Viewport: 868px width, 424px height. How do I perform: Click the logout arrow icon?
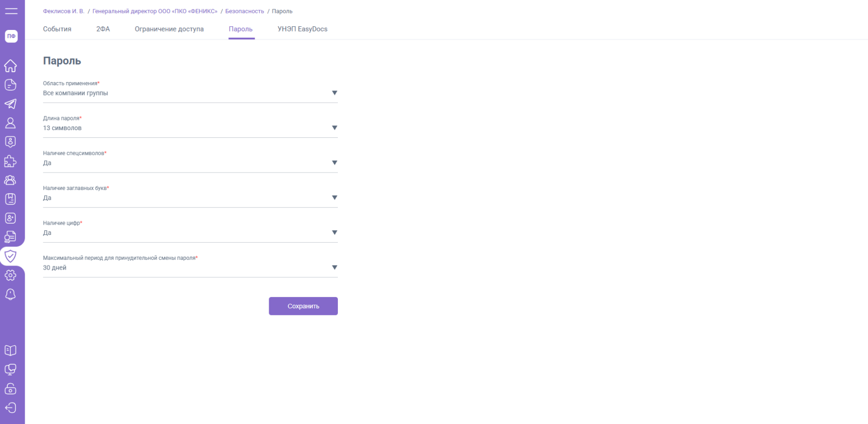point(10,408)
